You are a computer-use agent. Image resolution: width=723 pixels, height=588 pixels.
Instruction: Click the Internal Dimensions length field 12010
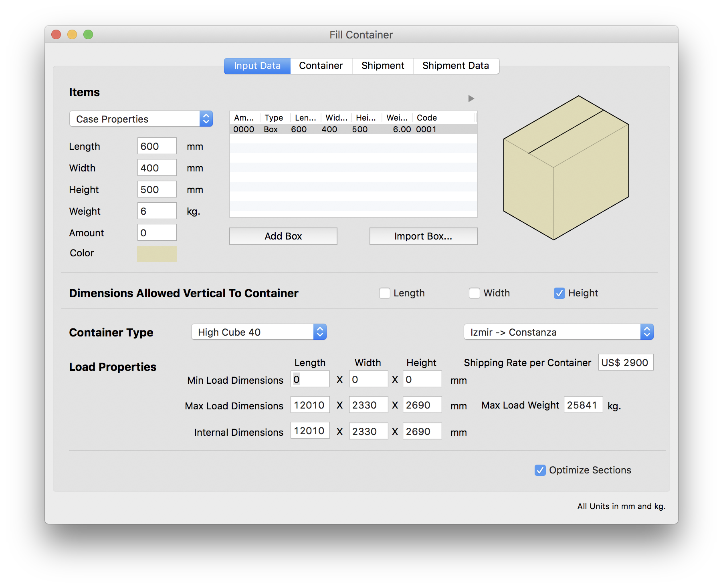310,431
